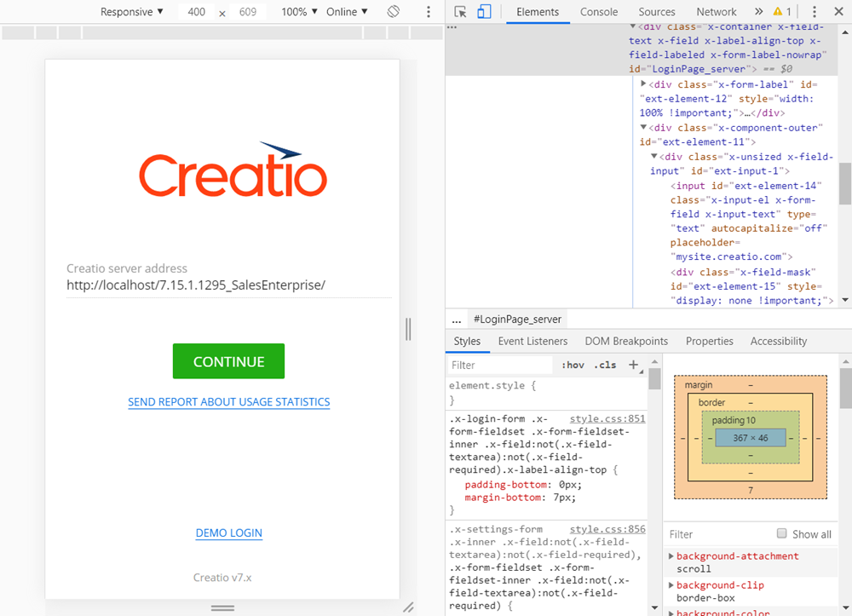Expand the background-clip computed property

[671, 585]
